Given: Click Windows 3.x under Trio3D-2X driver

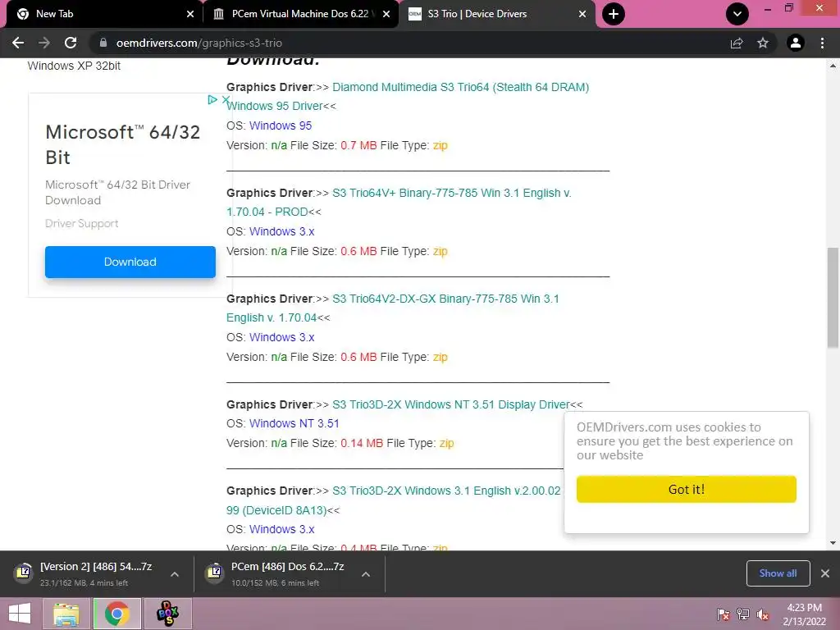Looking at the screenshot, I should pyautogui.click(x=282, y=529).
